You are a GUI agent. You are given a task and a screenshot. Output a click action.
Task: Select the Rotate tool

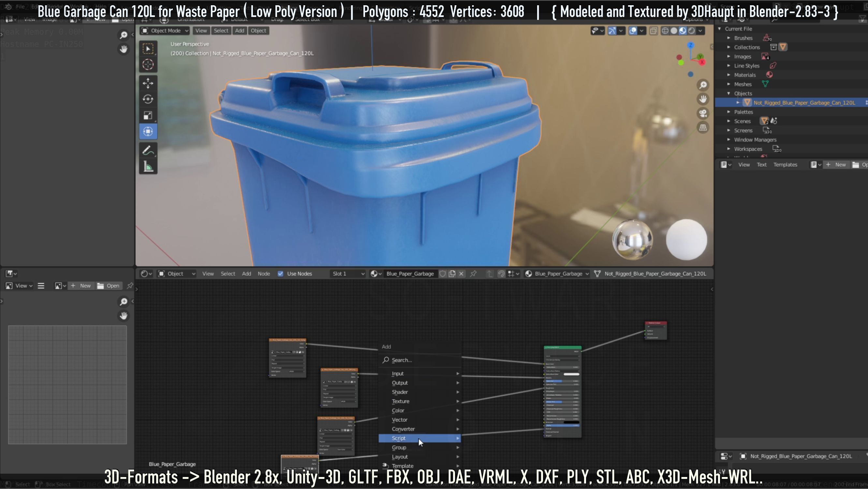point(148,99)
